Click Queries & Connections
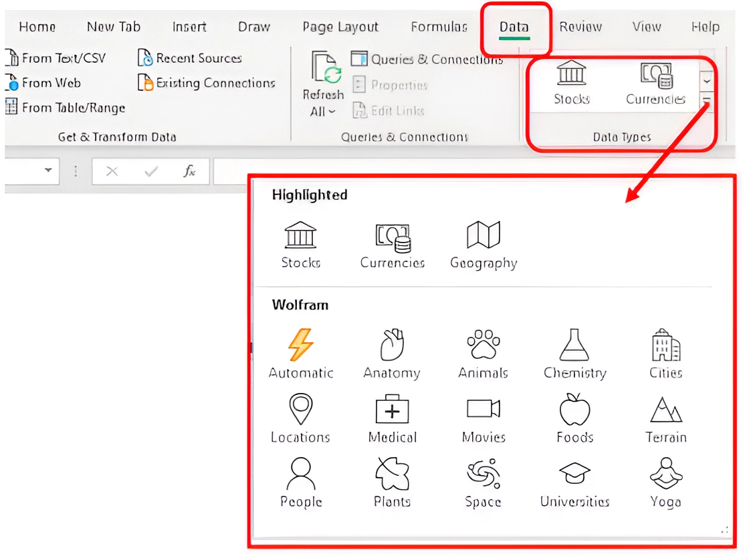Image resolution: width=745 pixels, height=560 pixels. click(428, 59)
